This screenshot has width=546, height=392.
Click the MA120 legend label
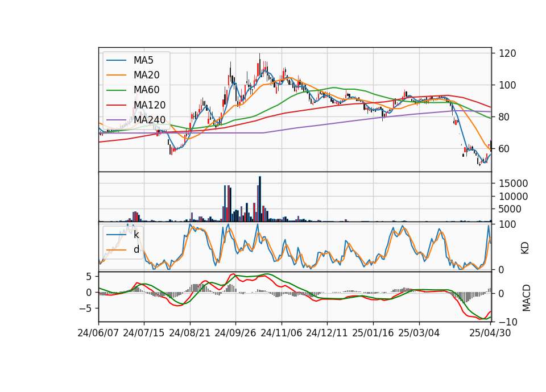coord(150,105)
